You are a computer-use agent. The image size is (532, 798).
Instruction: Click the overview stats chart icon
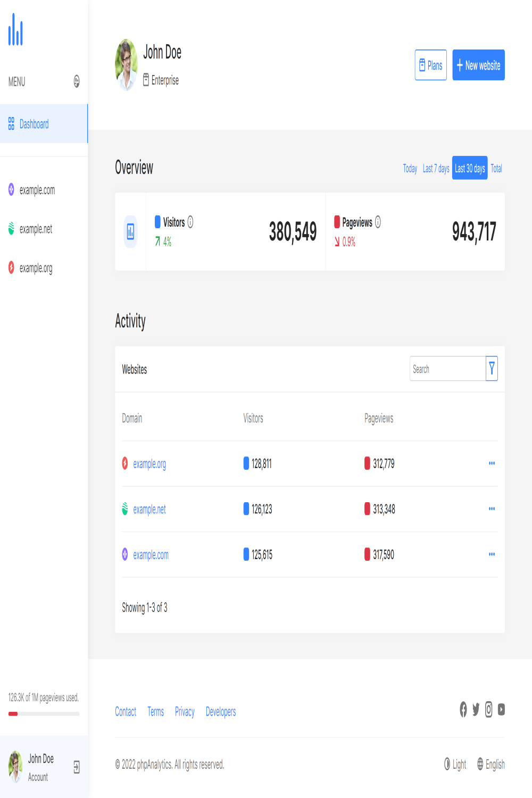point(130,231)
